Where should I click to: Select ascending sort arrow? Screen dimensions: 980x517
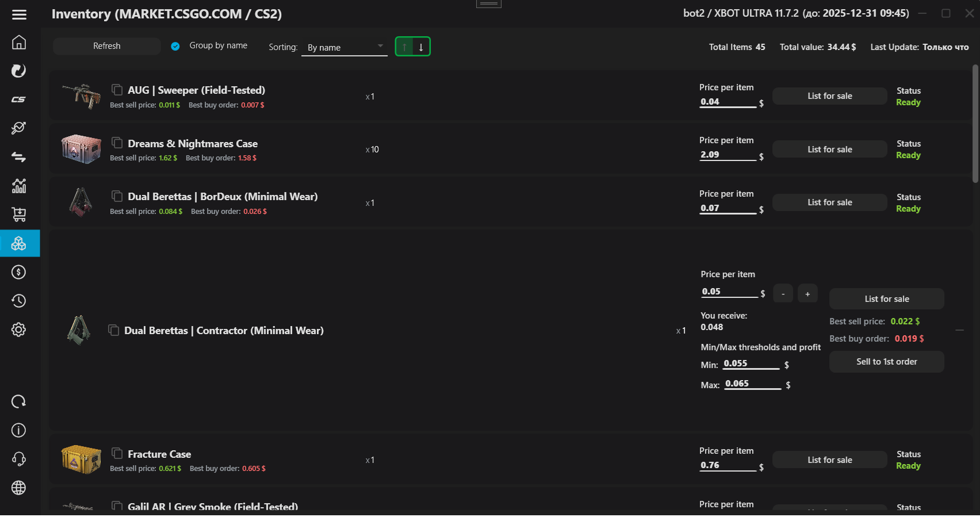[x=404, y=47]
